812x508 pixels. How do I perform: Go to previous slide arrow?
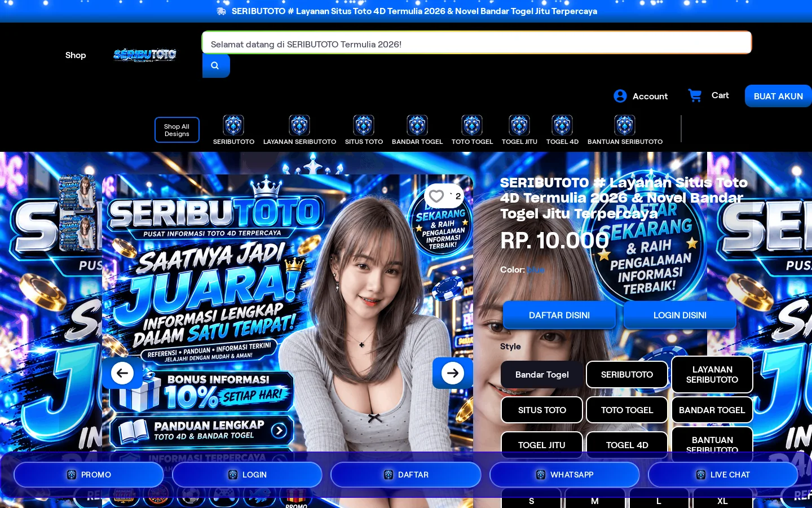[122, 373]
